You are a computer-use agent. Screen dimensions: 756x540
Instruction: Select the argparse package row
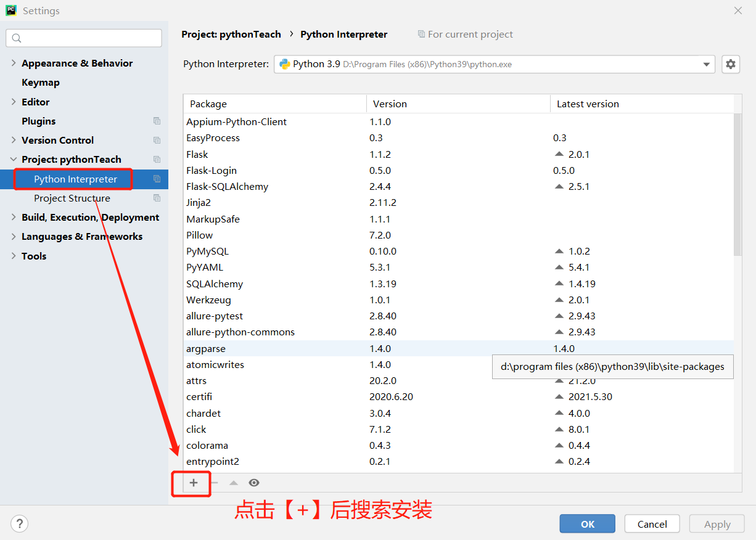pyautogui.click(x=459, y=348)
